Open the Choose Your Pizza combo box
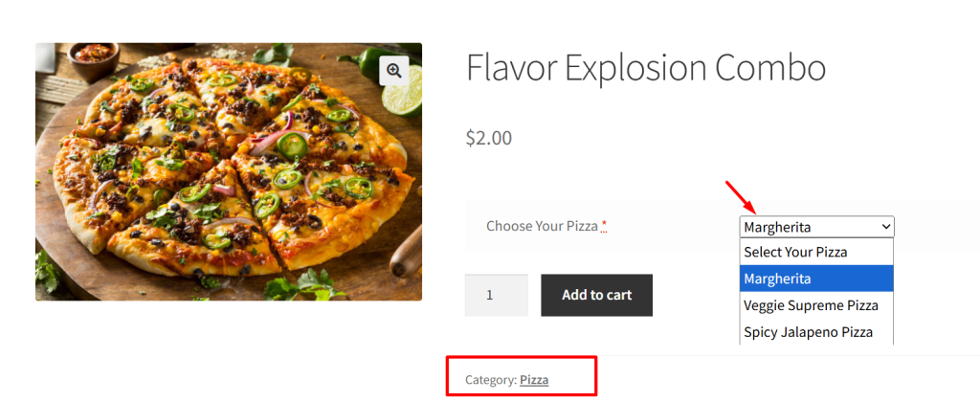 coord(815,228)
